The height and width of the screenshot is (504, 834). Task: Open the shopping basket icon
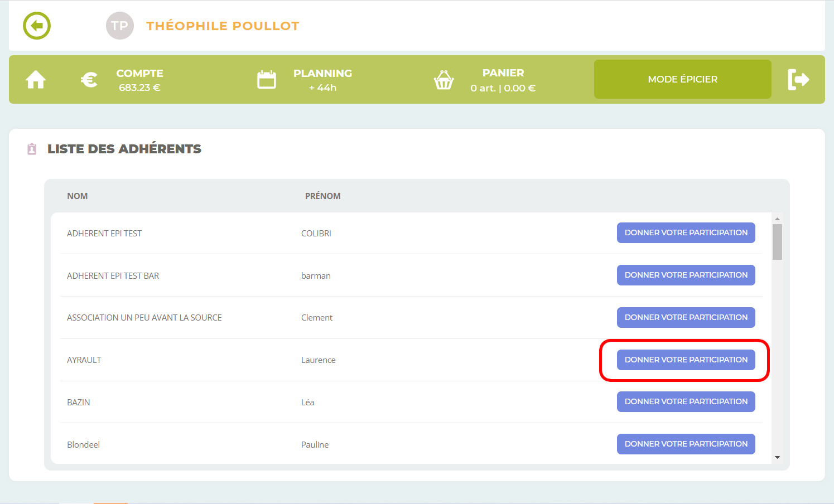[x=443, y=80]
